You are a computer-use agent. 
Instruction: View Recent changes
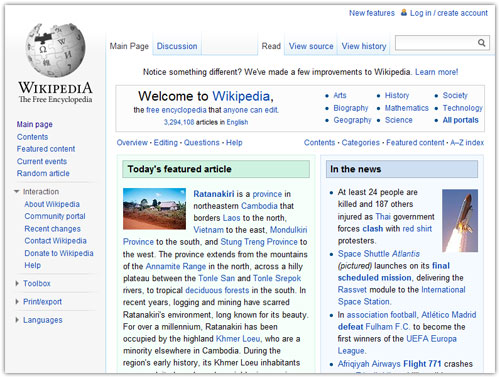[x=52, y=229]
